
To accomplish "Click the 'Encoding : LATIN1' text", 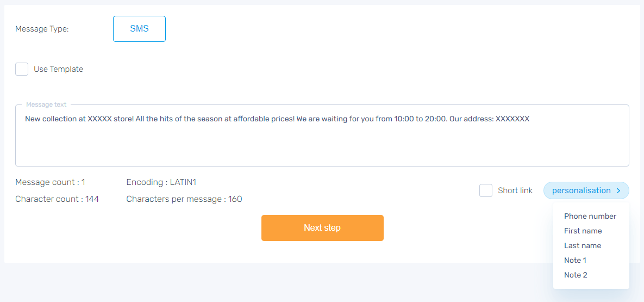I will pyautogui.click(x=165, y=182).
